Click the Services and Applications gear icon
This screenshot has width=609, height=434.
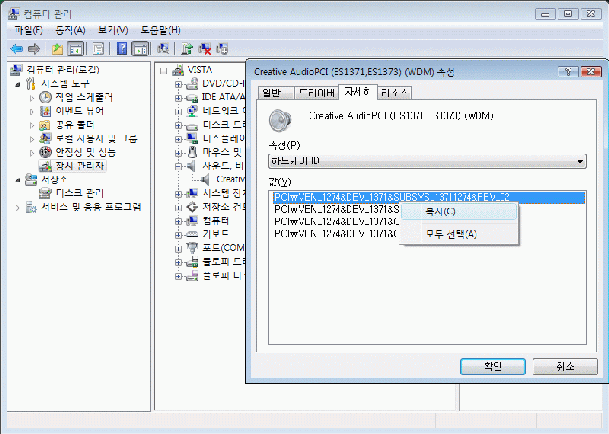click(31, 207)
